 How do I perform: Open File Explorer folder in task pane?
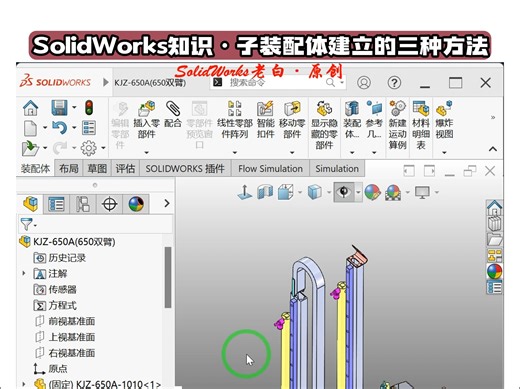(x=495, y=240)
